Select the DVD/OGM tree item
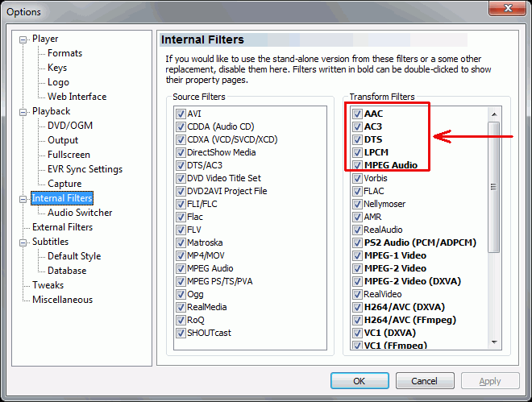 (70, 126)
